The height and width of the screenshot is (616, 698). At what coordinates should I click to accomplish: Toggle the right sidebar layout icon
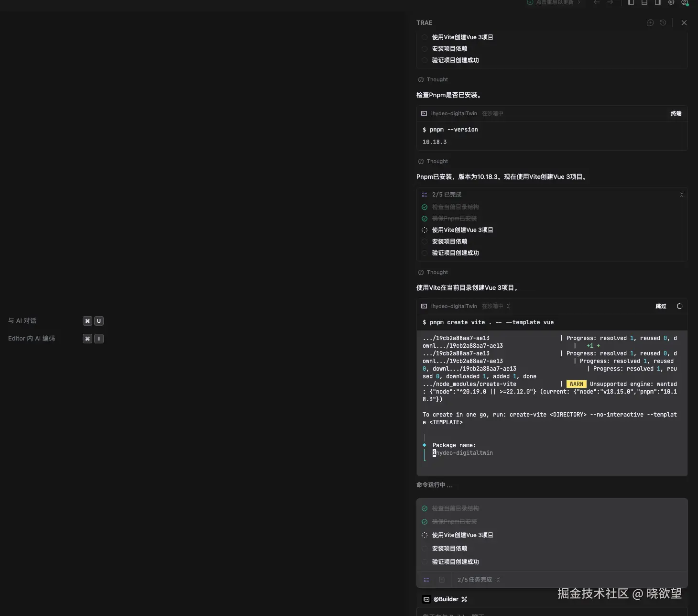tap(658, 2)
